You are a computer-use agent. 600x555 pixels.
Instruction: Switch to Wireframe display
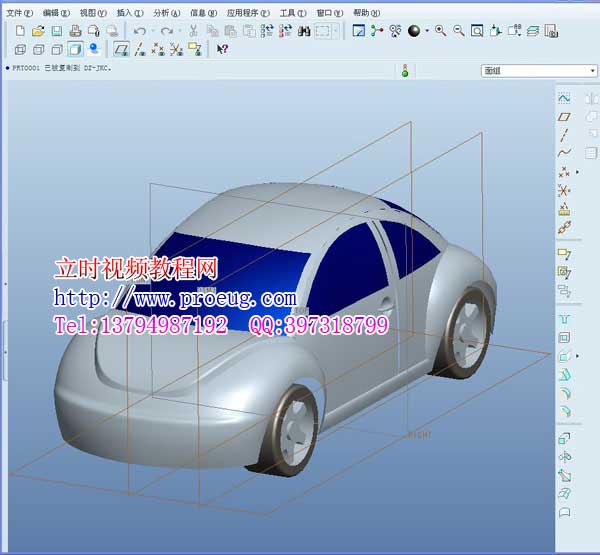[20, 49]
